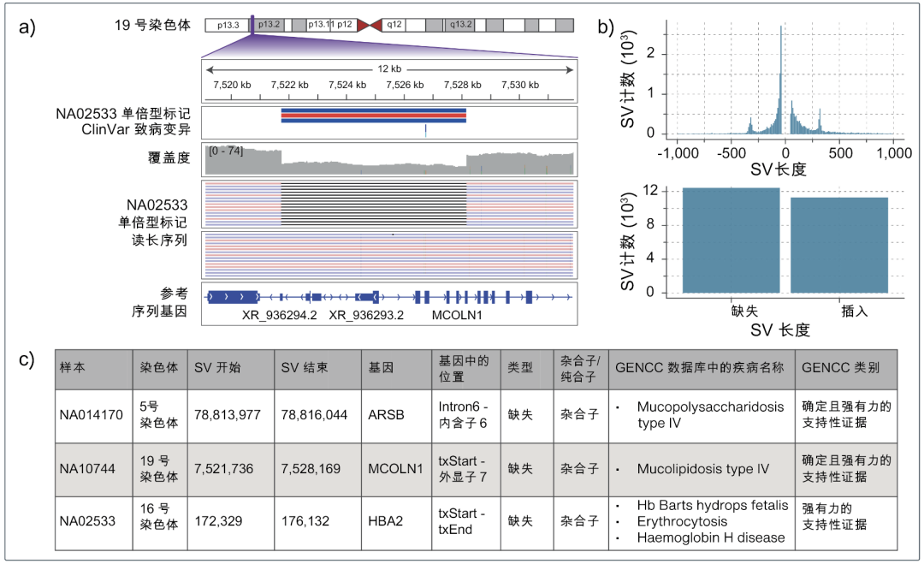Click the GENCC 类别 column header
The image size is (924, 564).
pos(838,367)
